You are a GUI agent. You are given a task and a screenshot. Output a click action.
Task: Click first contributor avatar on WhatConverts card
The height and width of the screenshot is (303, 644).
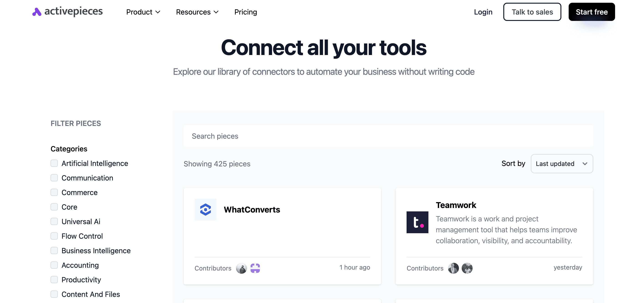coord(241,268)
